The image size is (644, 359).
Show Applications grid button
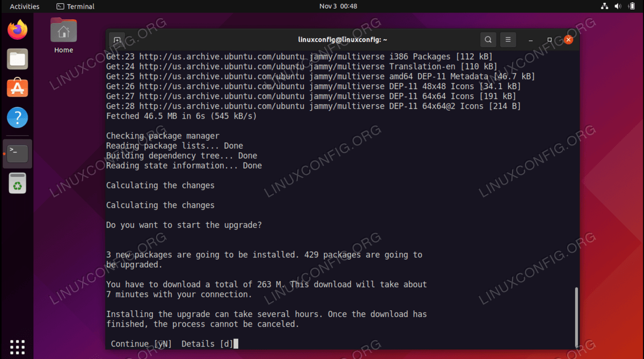[x=18, y=347]
